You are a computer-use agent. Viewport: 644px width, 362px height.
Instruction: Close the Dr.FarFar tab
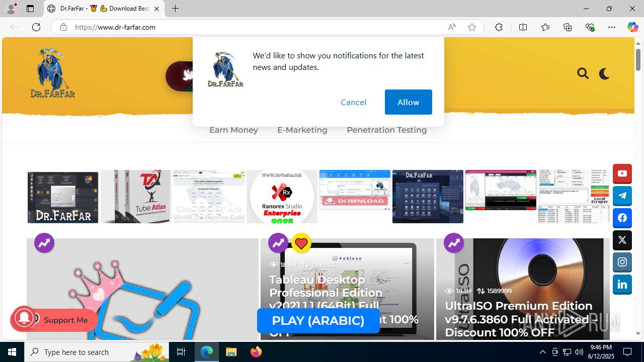[x=156, y=9]
